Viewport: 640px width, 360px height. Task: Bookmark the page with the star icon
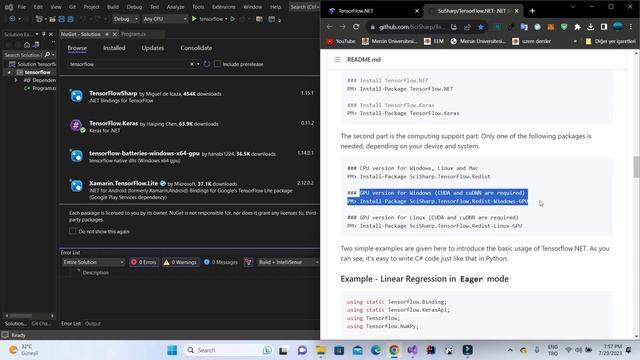click(x=481, y=27)
